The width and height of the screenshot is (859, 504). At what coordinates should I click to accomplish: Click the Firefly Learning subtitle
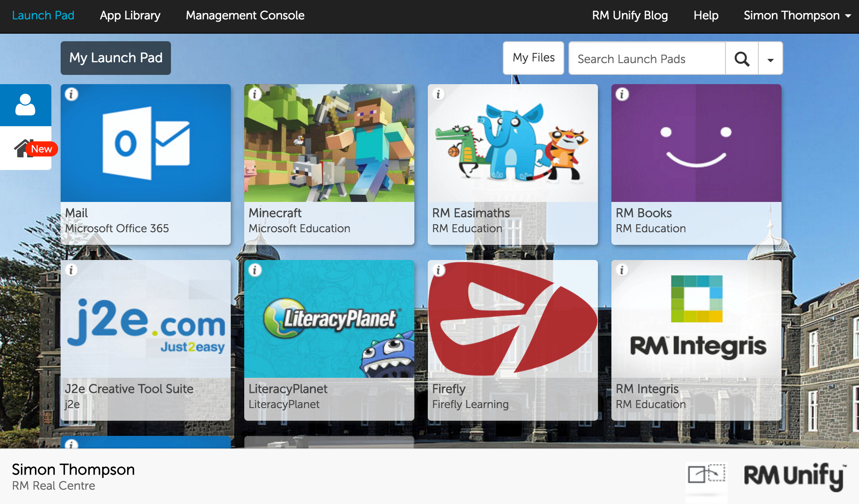pos(470,404)
